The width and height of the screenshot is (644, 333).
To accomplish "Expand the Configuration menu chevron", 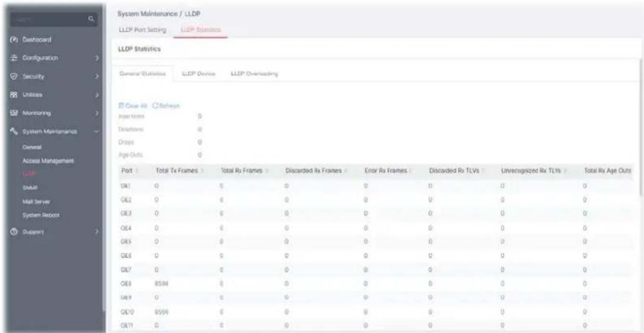I will [97, 58].
